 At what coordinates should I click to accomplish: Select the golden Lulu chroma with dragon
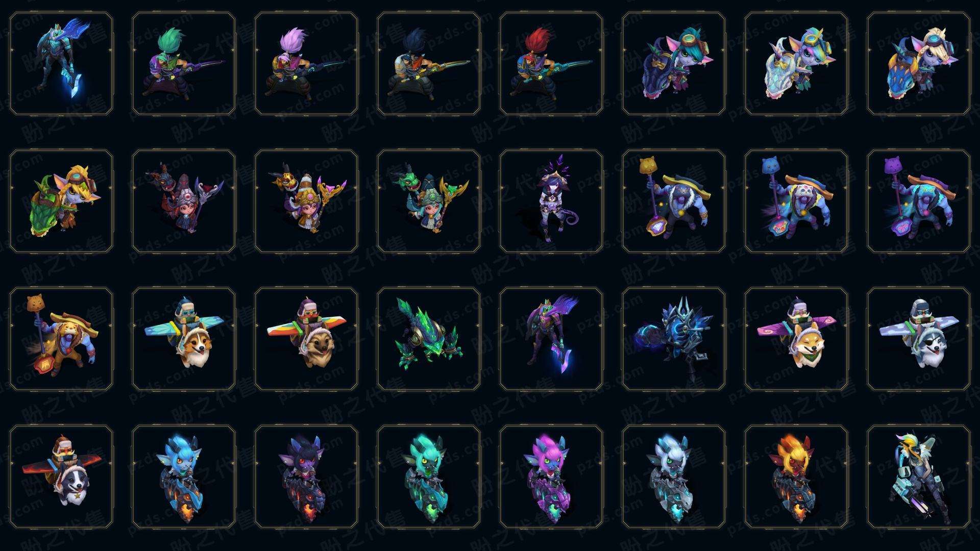(x=306, y=201)
